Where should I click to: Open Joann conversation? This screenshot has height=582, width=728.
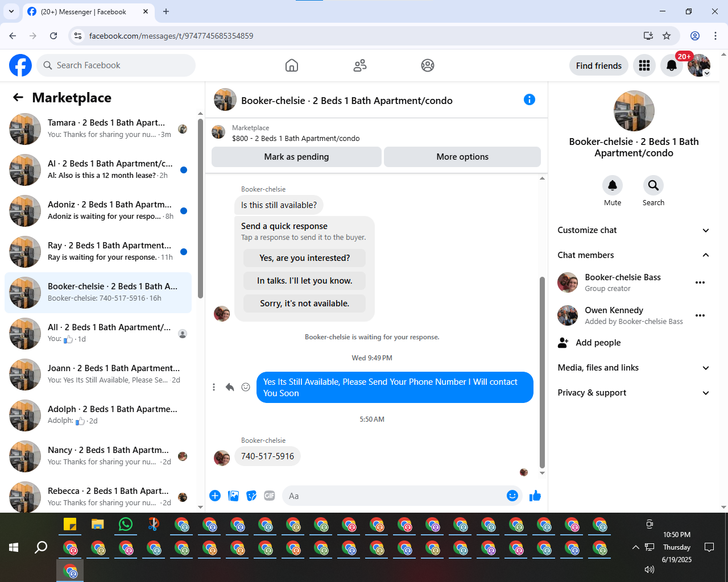tap(98, 375)
